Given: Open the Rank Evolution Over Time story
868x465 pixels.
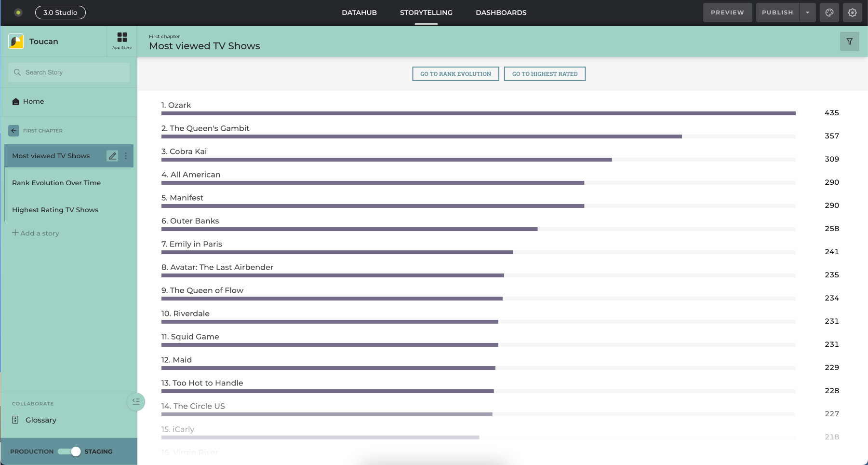Looking at the screenshot, I should pos(56,183).
